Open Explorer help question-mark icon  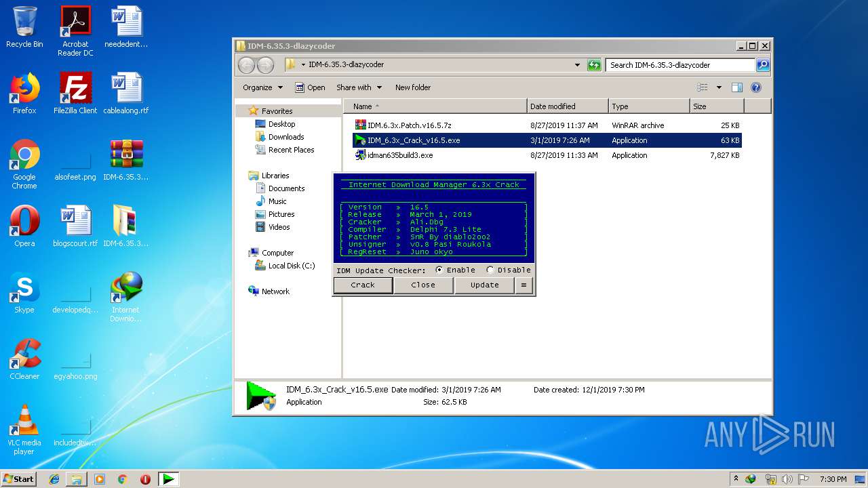coord(756,87)
